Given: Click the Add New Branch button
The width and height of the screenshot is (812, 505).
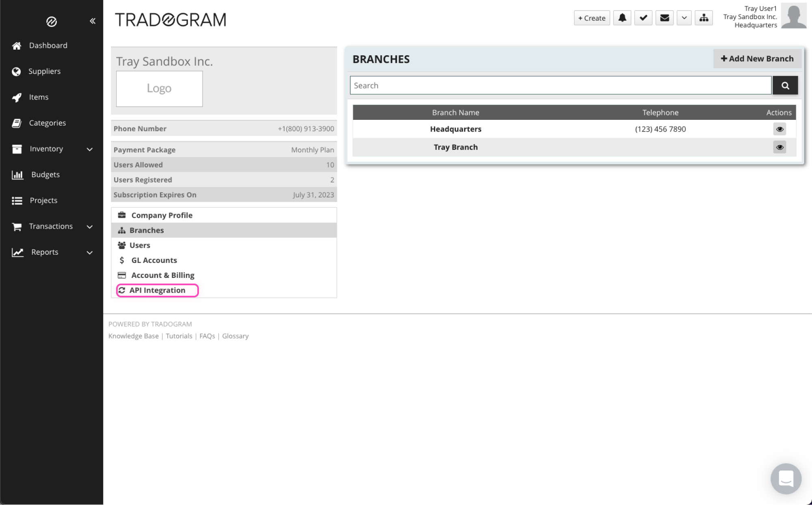Looking at the screenshot, I should click(x=757, y=59).
